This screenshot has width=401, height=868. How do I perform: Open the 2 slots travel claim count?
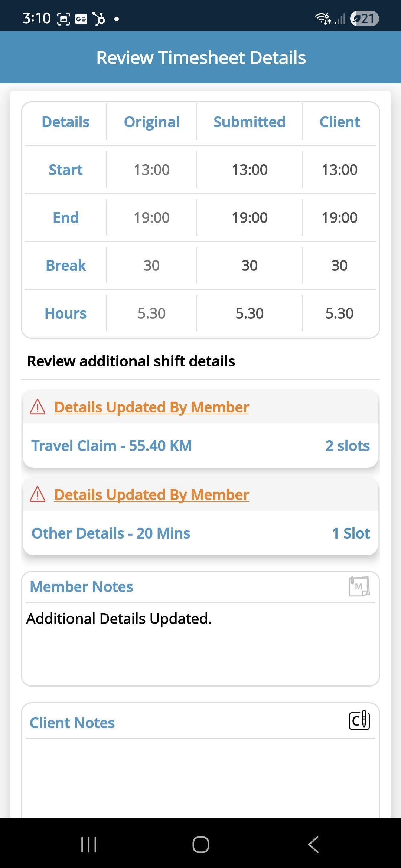(x=347, y=445)
